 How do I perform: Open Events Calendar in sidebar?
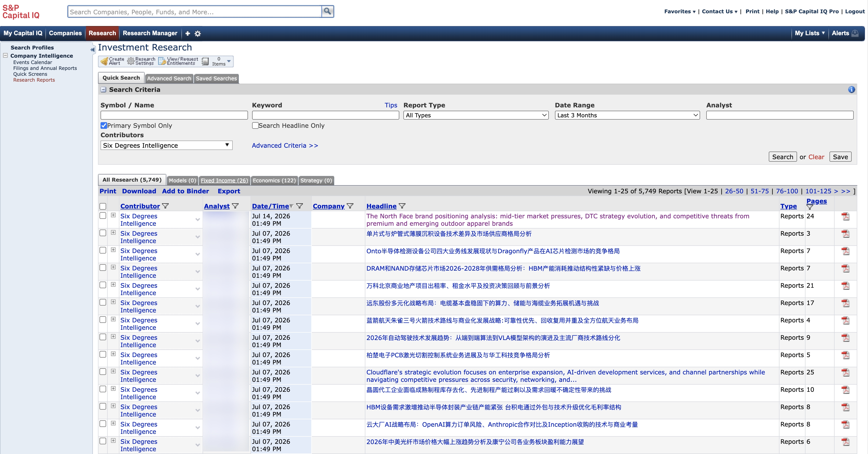click(33, 62)
